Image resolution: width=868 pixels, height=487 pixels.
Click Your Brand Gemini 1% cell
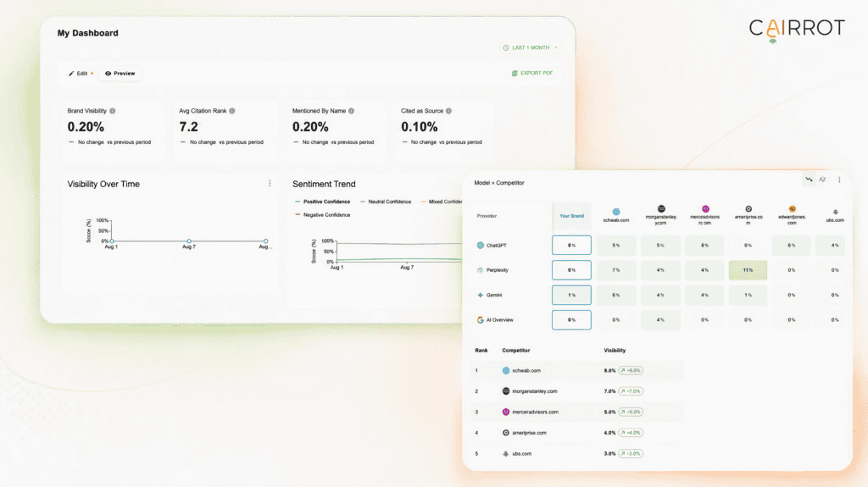pyautogui.click(x=571, y=295)
